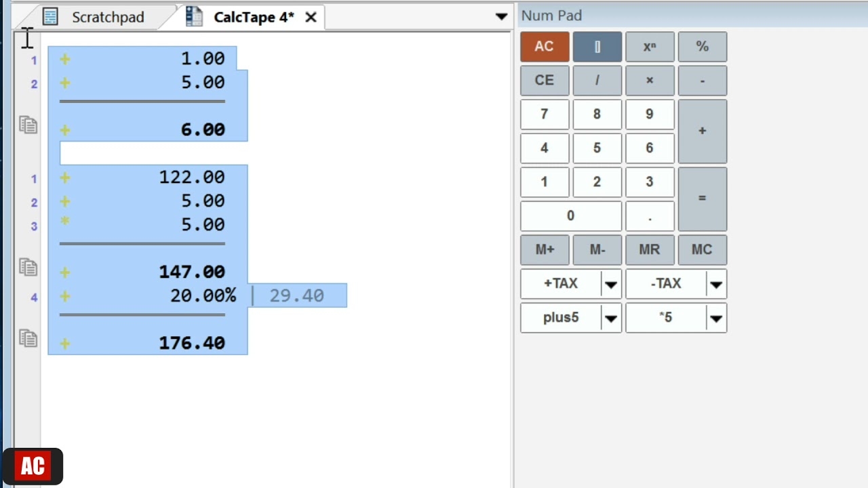Click the Scratchpad tab document icon
868x488 pixels.
click(50, 17)
